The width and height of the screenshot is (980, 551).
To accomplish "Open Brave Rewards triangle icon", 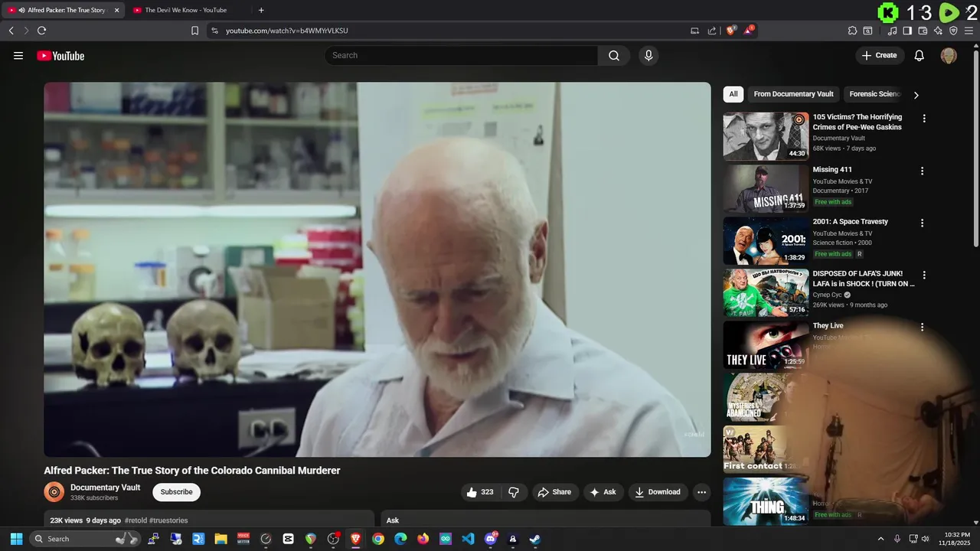I will [750, 31].
